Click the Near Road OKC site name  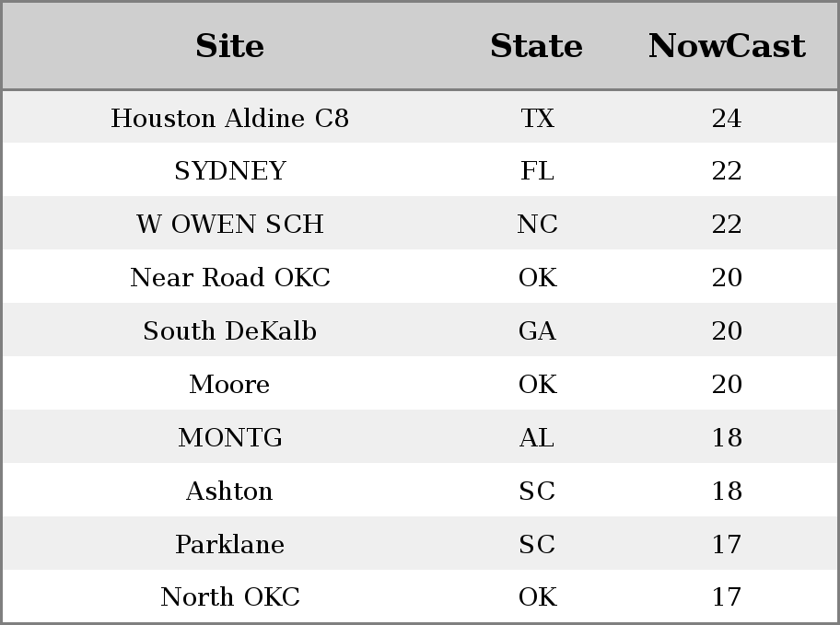pos(230,278)
